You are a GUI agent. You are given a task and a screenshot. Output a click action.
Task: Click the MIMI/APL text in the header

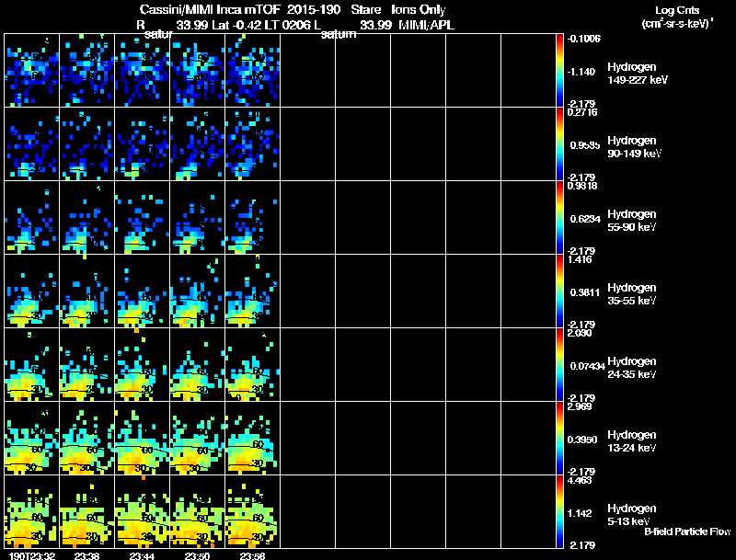(x=426, y=25)
